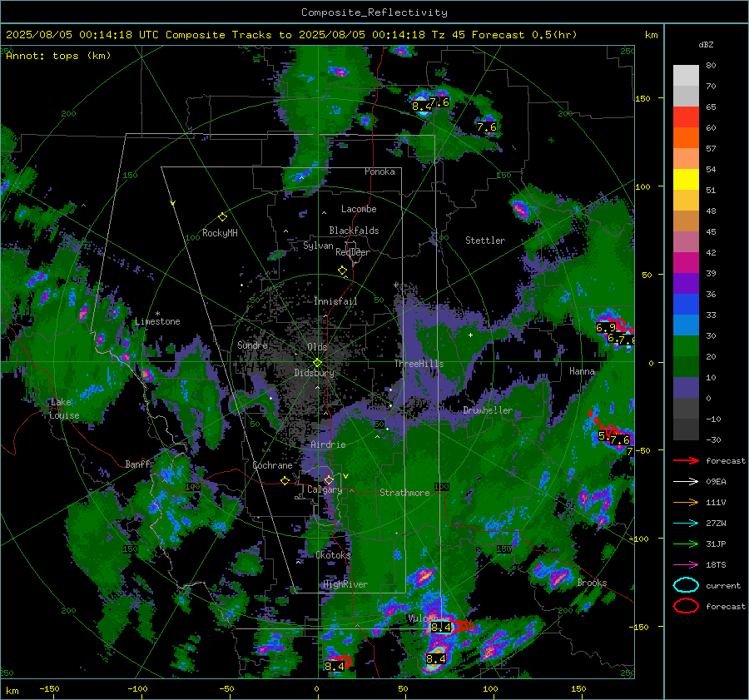Click the red forecast ellipse legend icon
Screen dimensions: 749x700
click(686, 606)
